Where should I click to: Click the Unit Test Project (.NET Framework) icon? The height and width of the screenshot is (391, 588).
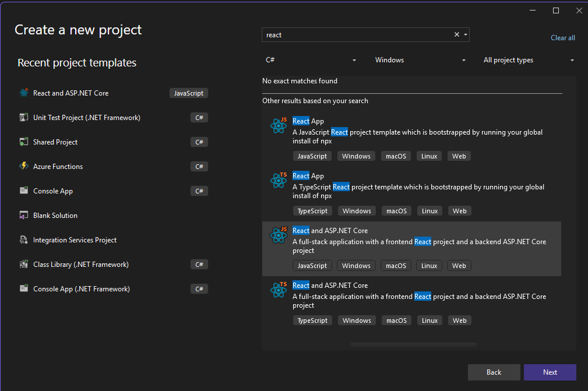24,117
